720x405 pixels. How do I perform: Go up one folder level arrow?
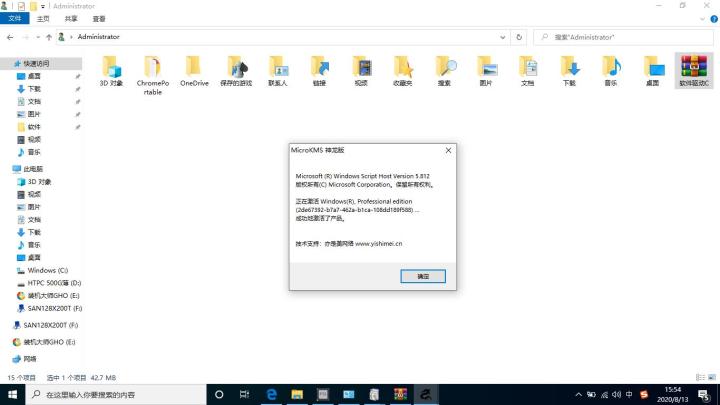click(49, 37)
